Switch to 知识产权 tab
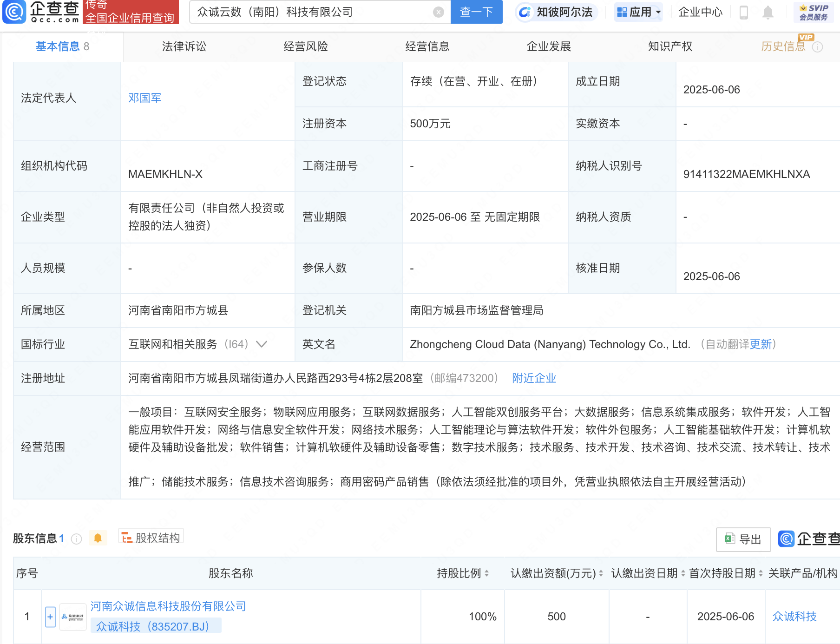Viewport: 840px width, 644px height. pos(670,46)
